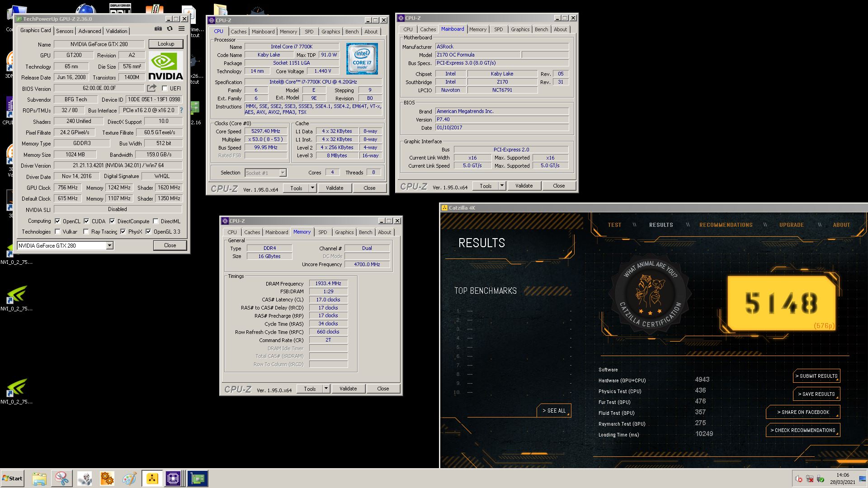
Task: Open the Caches tab in the CPU window
Action: tap(239, 32)
